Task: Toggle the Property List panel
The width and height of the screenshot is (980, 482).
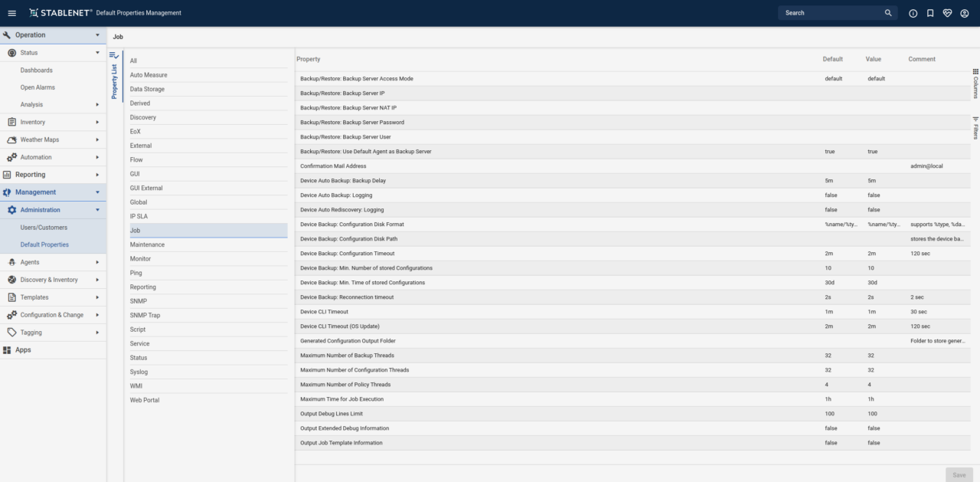Action: [114, 75]
